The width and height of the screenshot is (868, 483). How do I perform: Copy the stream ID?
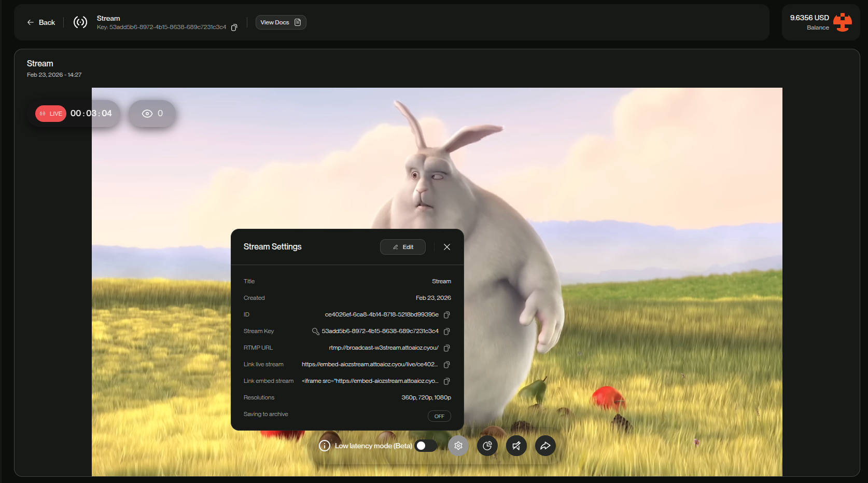446,314
